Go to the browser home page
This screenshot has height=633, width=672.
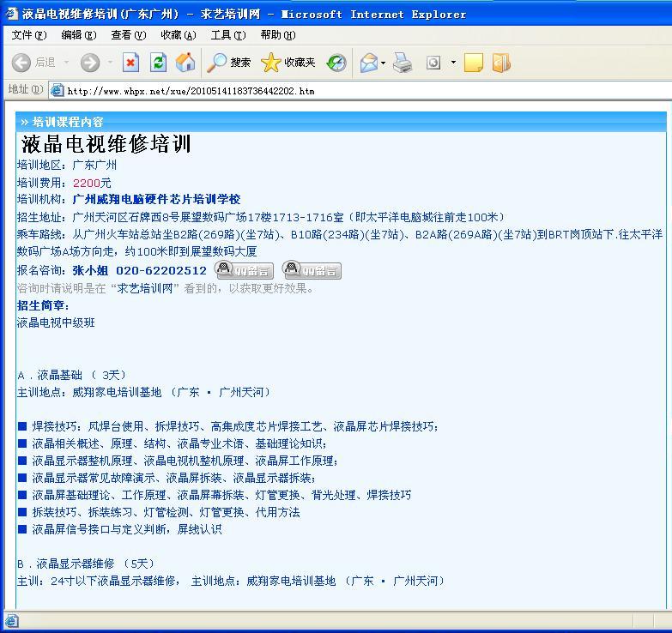pyautogui.click(x=185, y=63)
